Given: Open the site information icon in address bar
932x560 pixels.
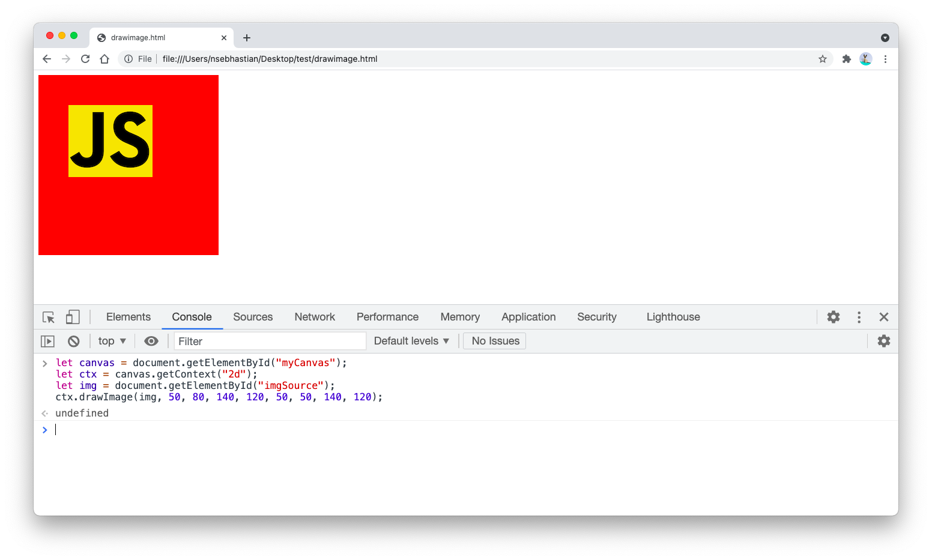Looking at the screenshot, I should pos(129,59).
